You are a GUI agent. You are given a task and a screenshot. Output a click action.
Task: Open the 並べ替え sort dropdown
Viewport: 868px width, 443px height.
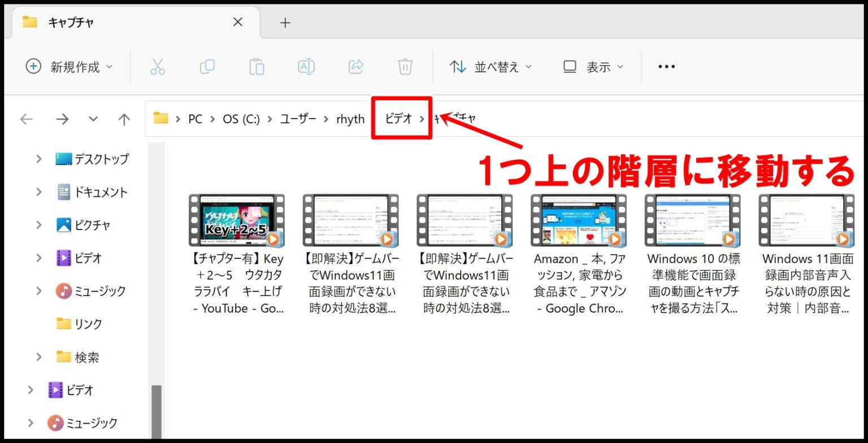point(491,66)
